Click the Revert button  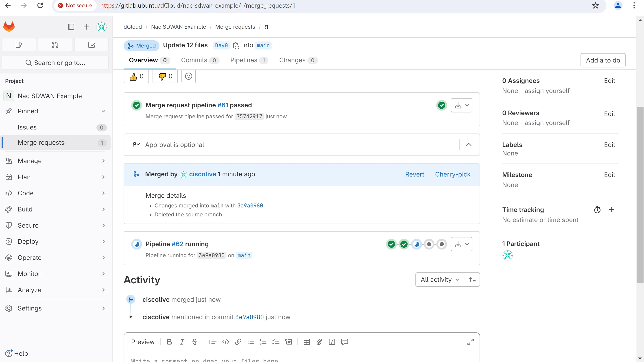[x=415, y=174]
